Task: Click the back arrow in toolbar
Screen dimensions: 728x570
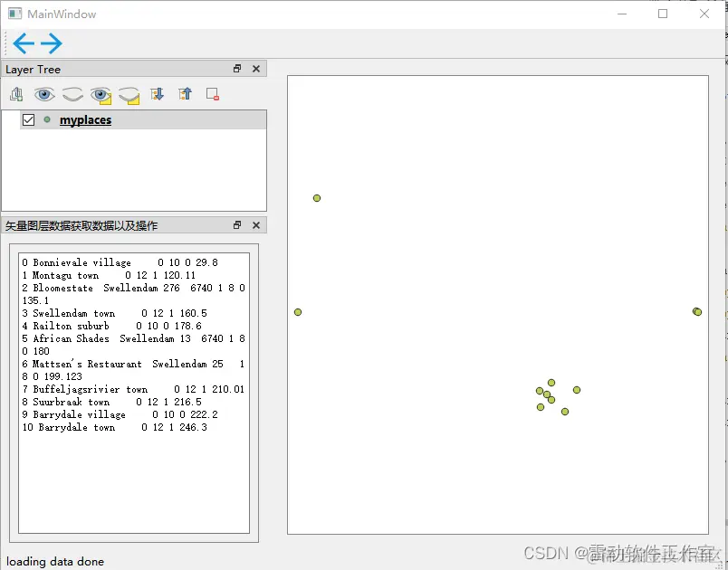Action: (x=24, y=43)
